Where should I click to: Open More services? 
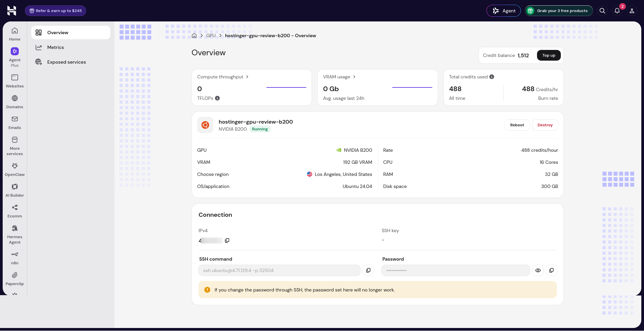[x=15, y=146]
